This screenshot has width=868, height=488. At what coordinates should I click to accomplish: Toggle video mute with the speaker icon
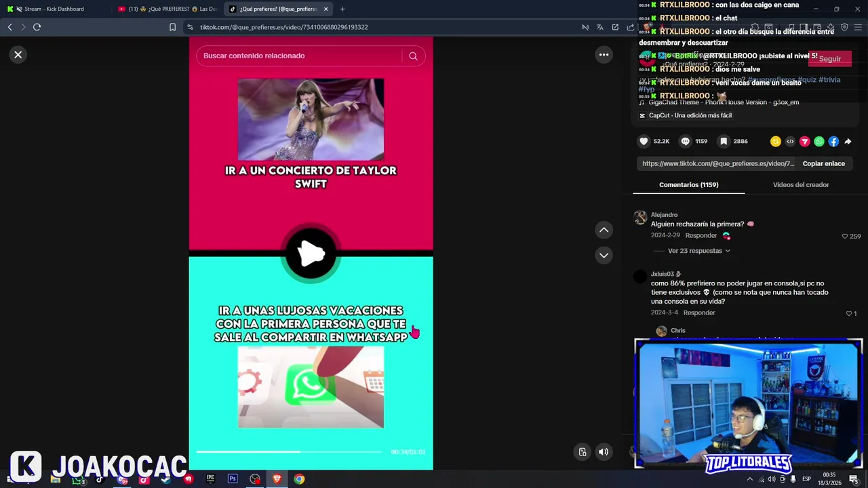[604, 452]
